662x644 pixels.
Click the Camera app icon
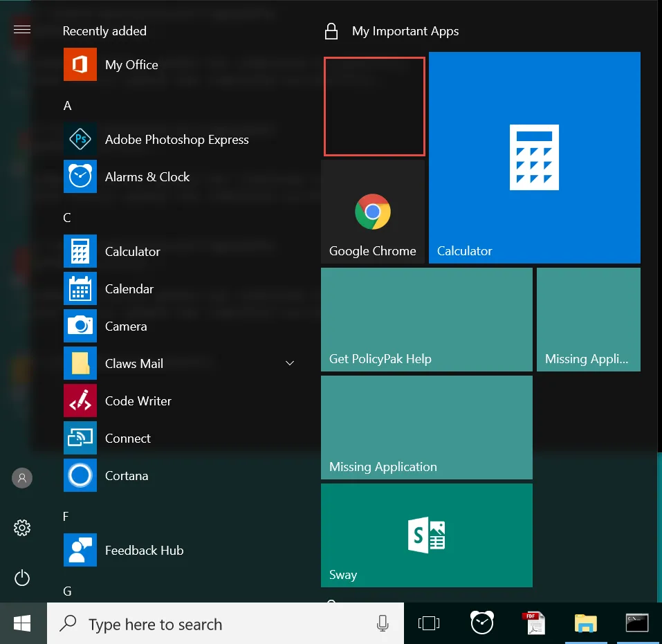point(80,326)
